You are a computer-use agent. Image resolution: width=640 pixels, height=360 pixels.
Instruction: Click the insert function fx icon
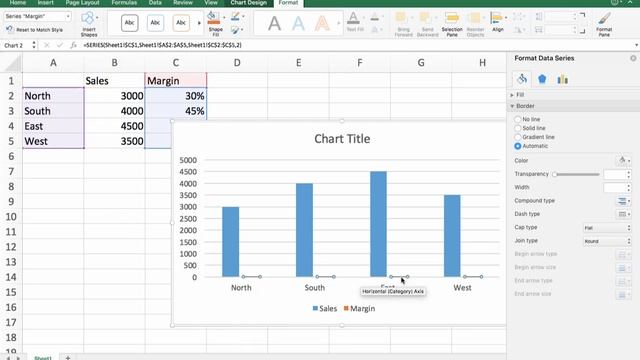pos(73,45)
